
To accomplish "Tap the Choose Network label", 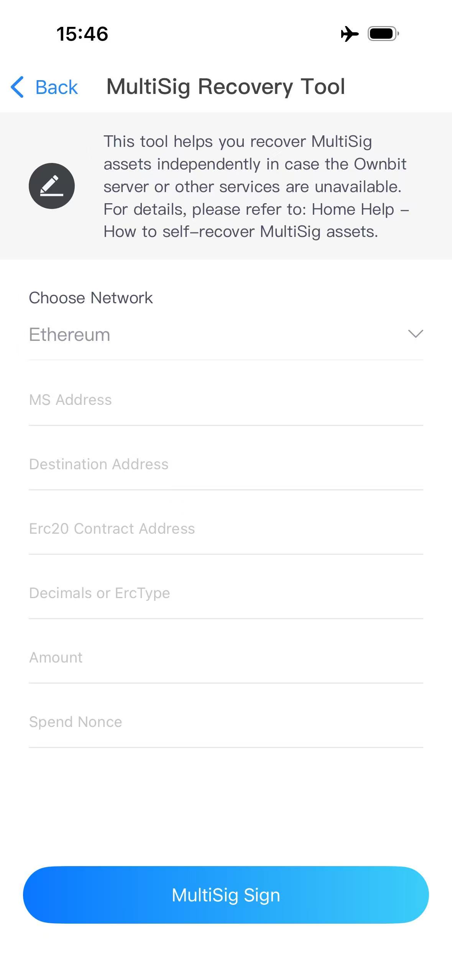I will [x=91, y=298].
